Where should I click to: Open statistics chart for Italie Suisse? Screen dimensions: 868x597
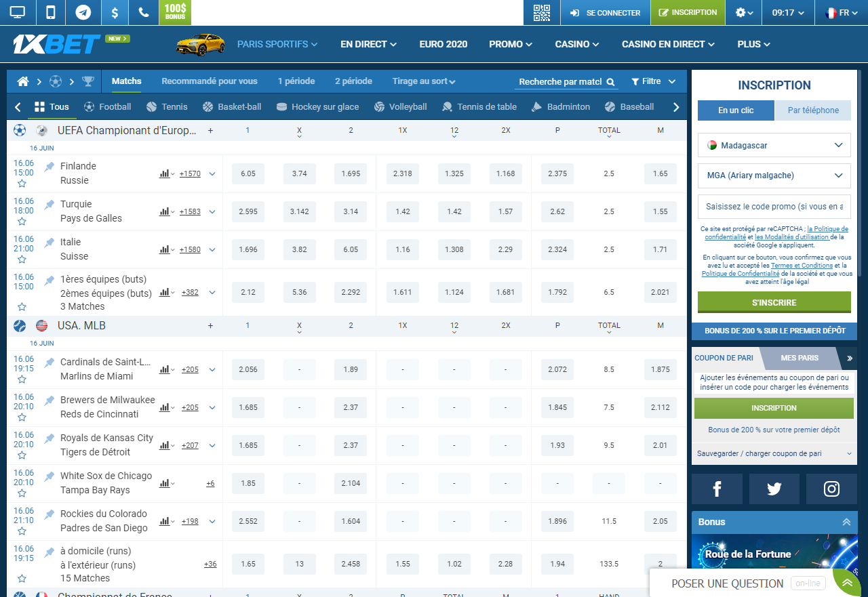(x=164, y=249)
